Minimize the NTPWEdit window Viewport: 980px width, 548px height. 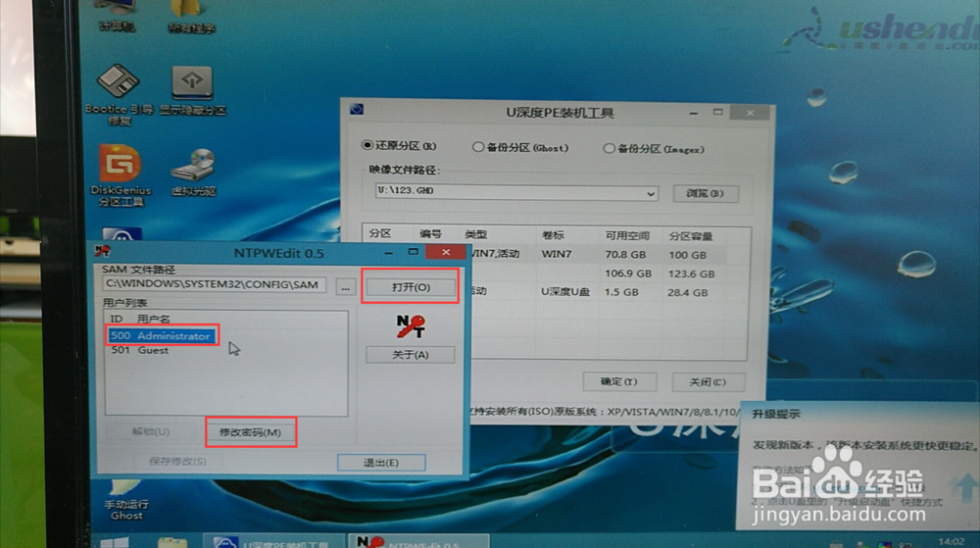coord(389,253)
